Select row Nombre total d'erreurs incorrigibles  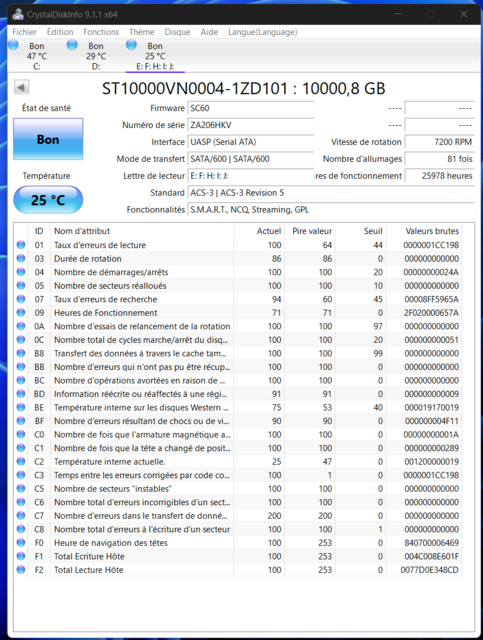point(238,502)
